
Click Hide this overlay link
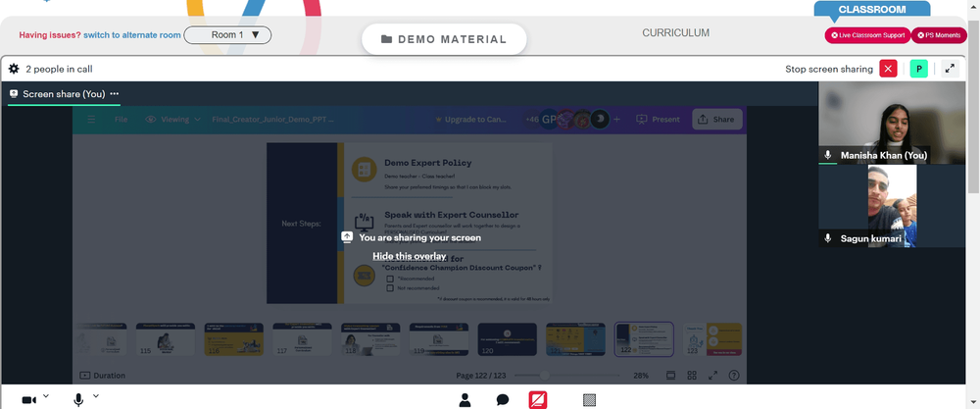tap(410, 256)
